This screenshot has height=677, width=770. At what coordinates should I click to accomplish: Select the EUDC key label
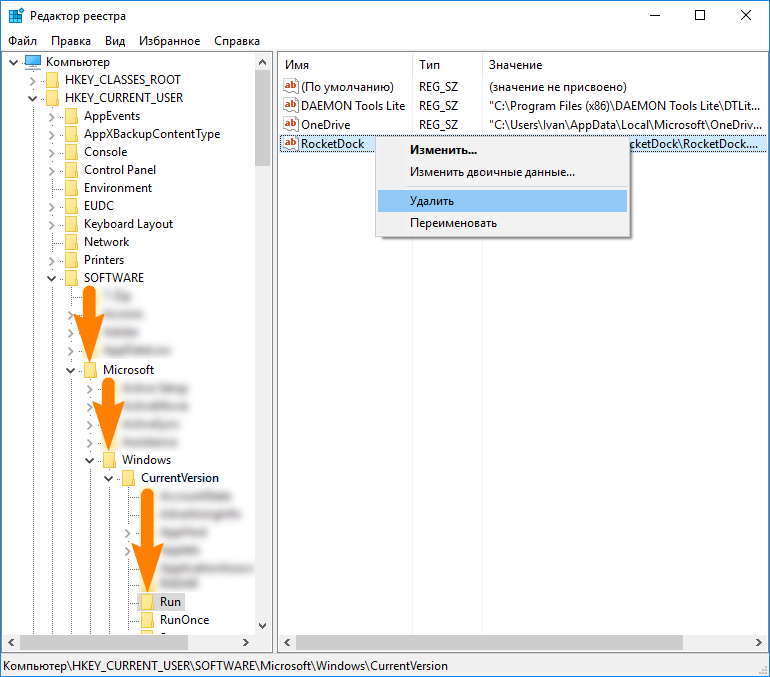[99, 206]
